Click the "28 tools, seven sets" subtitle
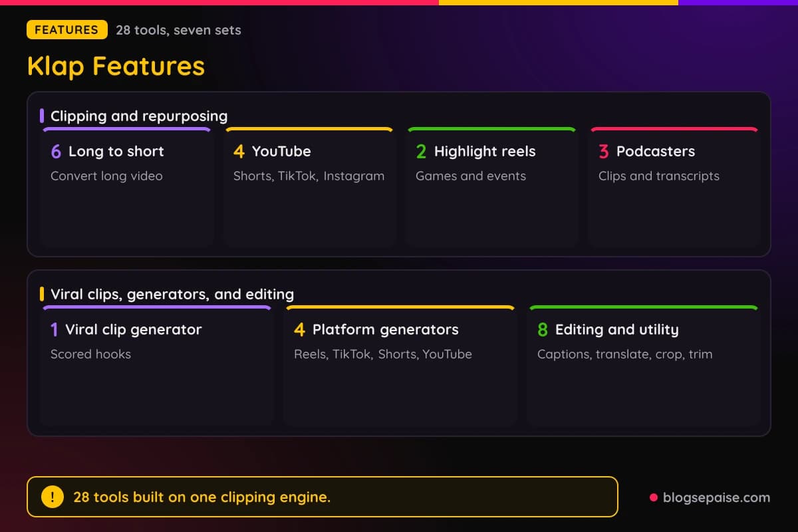The height and width of the screenshot is (532, 798). [x=178, y=30]
